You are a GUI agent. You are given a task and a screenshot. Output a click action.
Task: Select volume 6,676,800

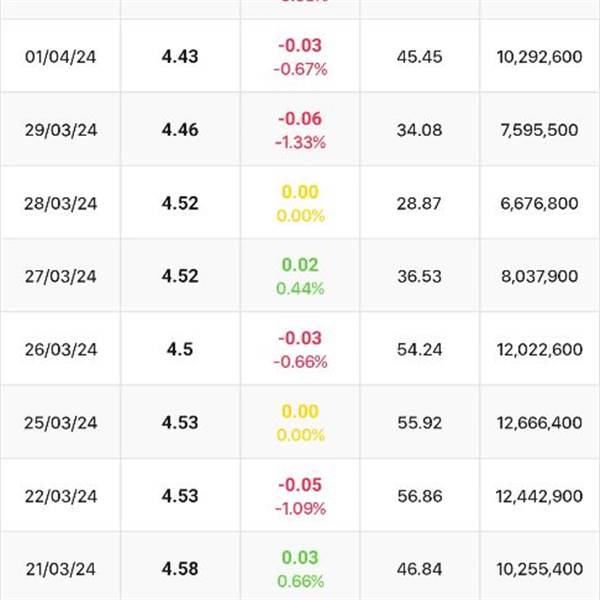click(x=540, y=204)
